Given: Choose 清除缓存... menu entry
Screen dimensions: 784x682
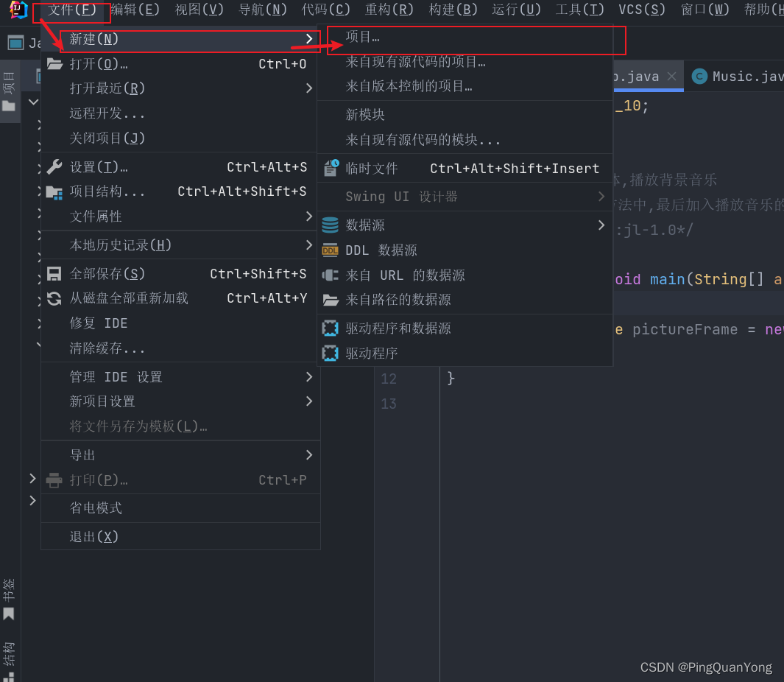Looking at the screenshot, I should pos(180,348).
